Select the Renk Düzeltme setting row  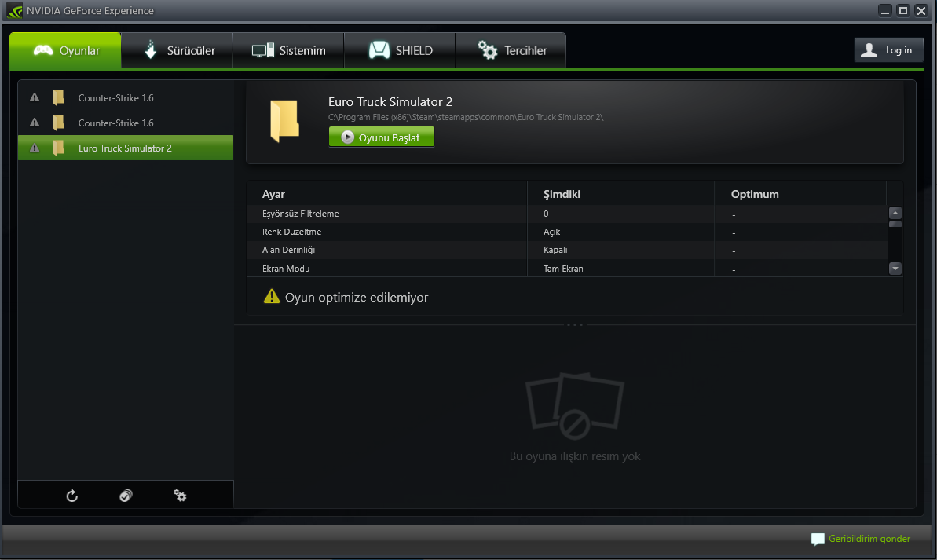click(567, 232)
